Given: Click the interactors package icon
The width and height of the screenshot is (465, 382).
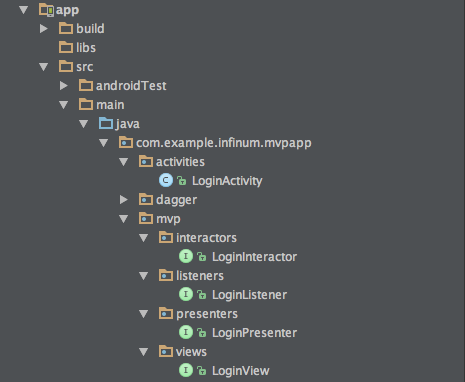Looking at the screenshot, I should click(166, 237).
